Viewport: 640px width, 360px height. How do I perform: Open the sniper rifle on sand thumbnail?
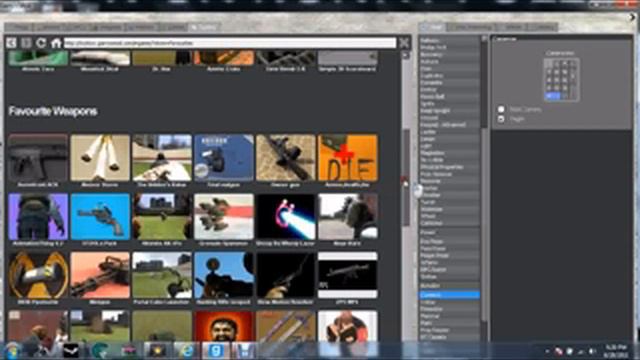tap(286, 158)
